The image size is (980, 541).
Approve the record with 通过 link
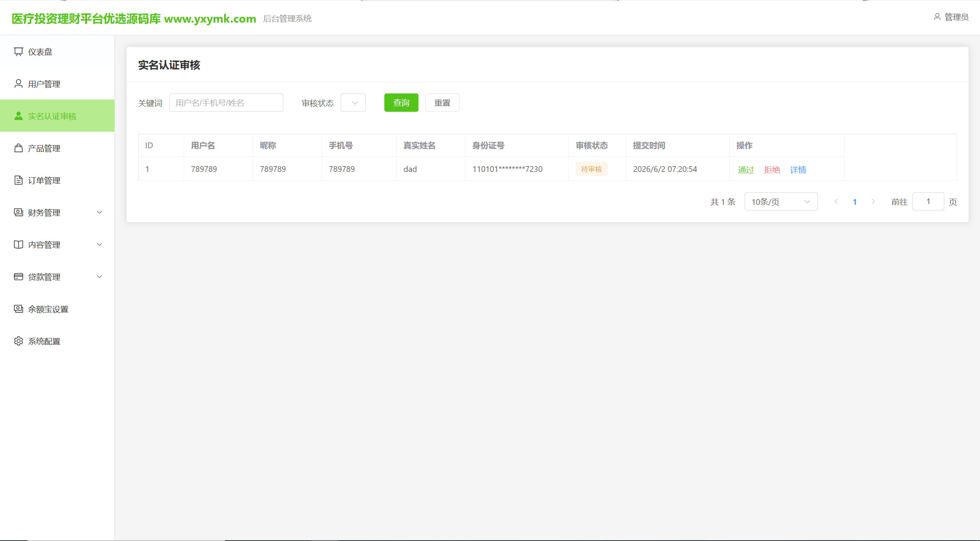coord(746,170)
